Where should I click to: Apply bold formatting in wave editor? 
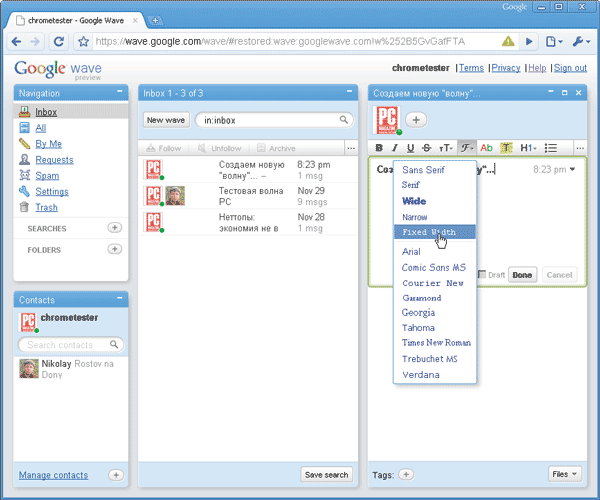click(379, 148)
